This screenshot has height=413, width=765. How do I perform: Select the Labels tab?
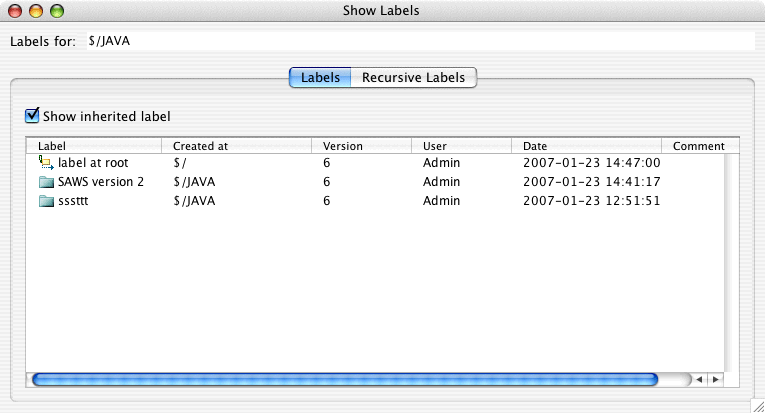click(x=320, y=77)
